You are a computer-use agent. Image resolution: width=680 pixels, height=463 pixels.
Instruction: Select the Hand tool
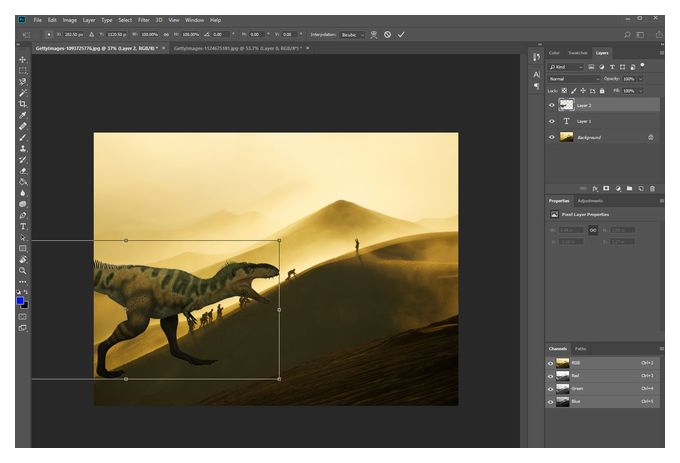23,260
